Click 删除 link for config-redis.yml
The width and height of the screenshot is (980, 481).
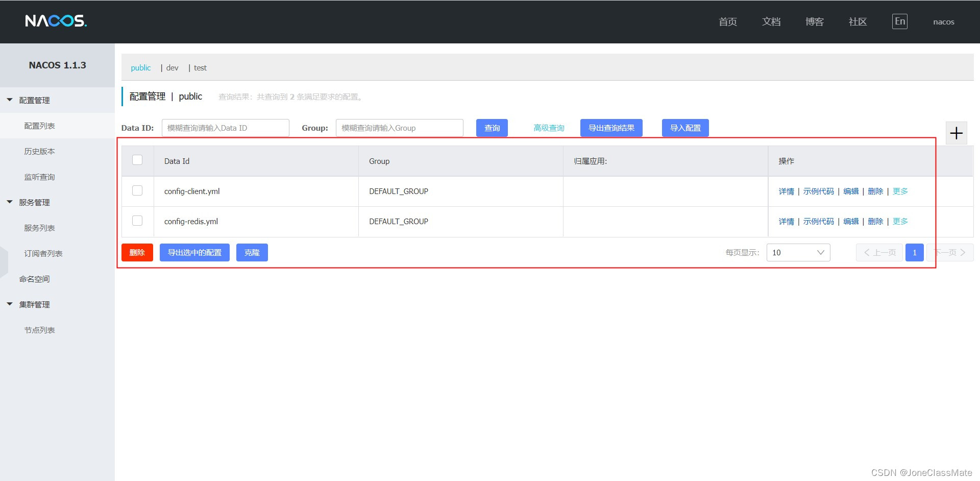[x=875, y=222]
